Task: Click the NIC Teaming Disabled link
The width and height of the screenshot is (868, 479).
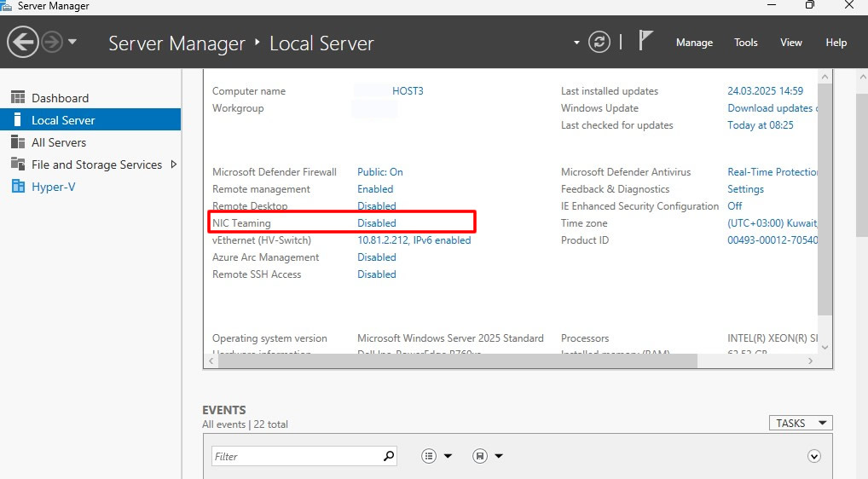Action: (x=376, y=223)
